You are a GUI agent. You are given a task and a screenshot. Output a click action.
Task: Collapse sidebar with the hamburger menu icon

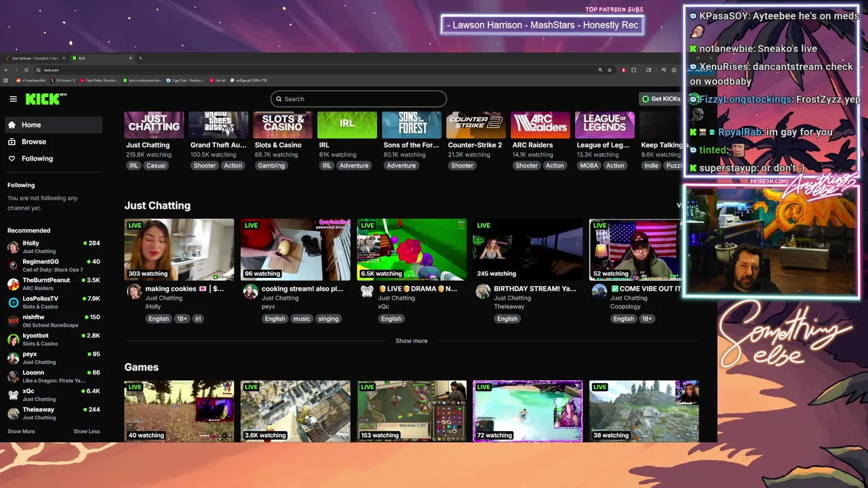[x=13, y=99]
